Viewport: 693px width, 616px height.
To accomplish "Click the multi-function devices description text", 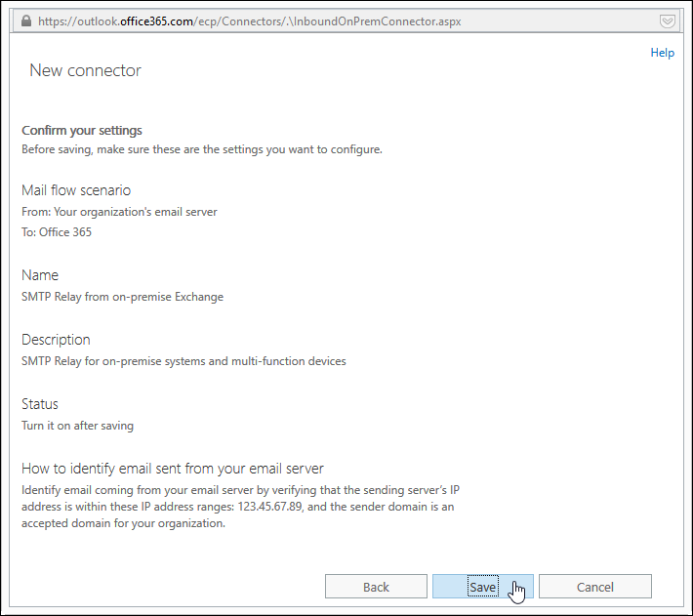I will click(x=183, y=361).
